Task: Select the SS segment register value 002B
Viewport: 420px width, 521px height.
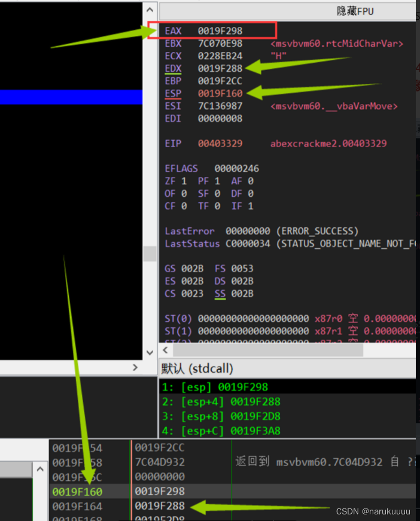Action: tap(242, 294)
